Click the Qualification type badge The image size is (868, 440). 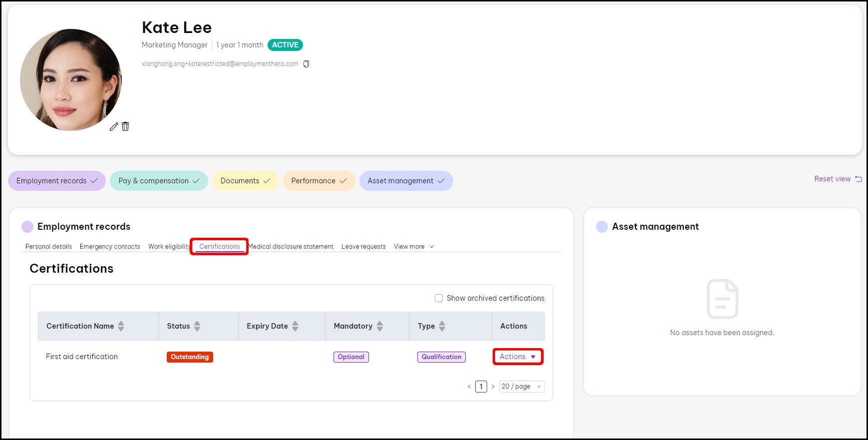[x=441, y=357]
